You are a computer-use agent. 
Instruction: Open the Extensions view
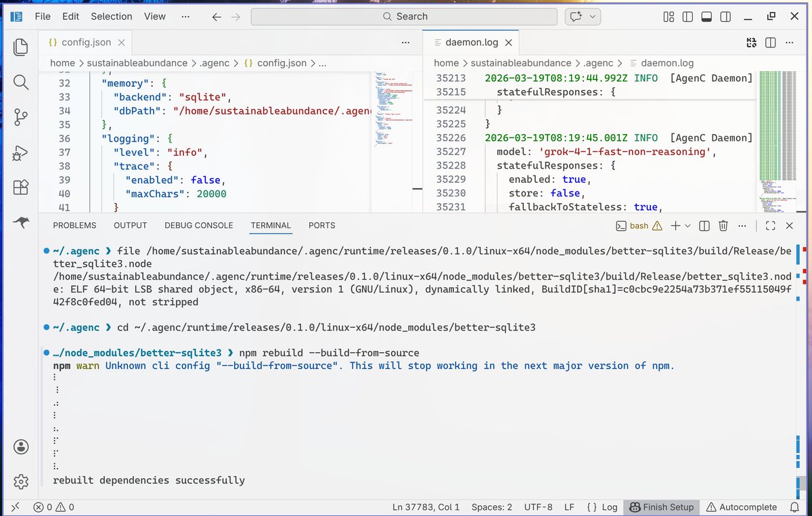[21, 188]
